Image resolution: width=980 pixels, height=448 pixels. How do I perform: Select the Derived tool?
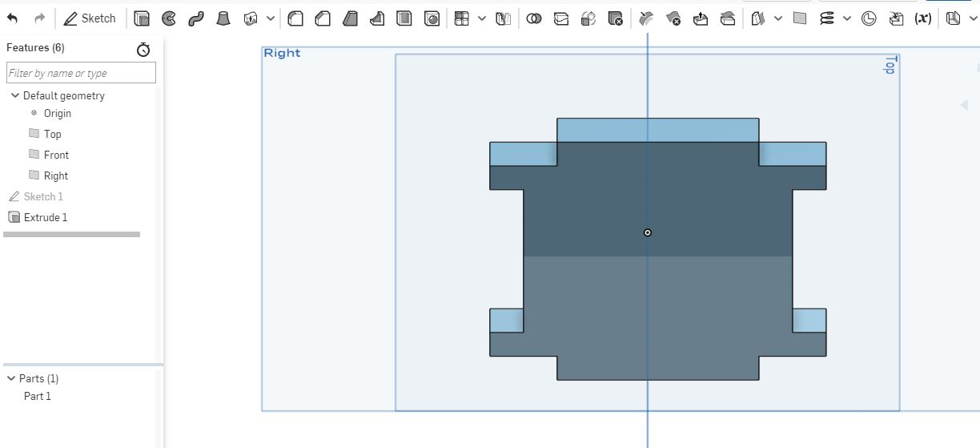[x=896, y=18]
